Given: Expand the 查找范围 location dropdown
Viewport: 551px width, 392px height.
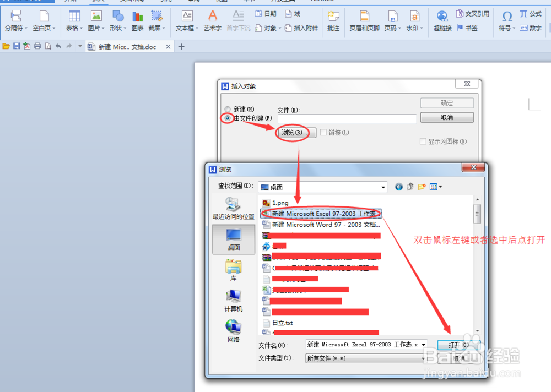Looking at the screenshot, I should 383,187.
